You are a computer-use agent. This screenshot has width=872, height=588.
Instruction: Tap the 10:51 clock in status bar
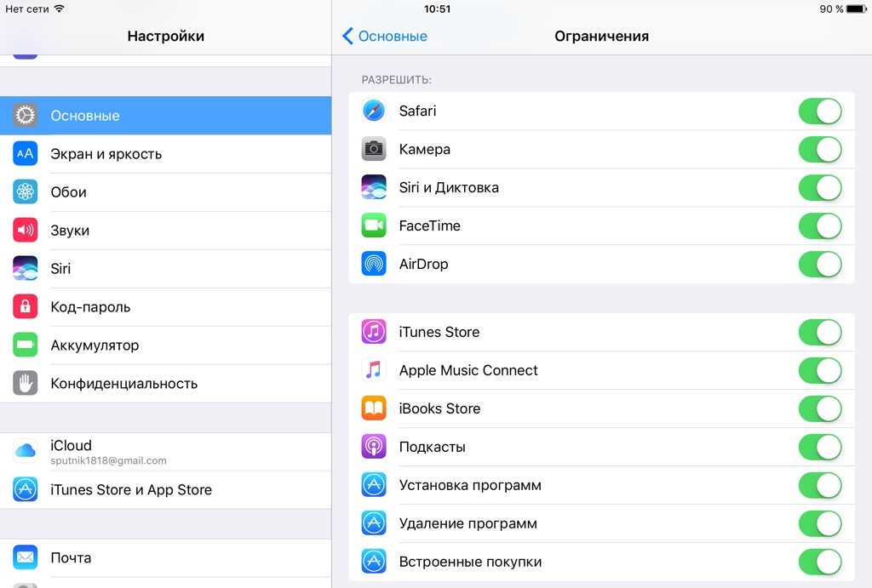point(437,9)
